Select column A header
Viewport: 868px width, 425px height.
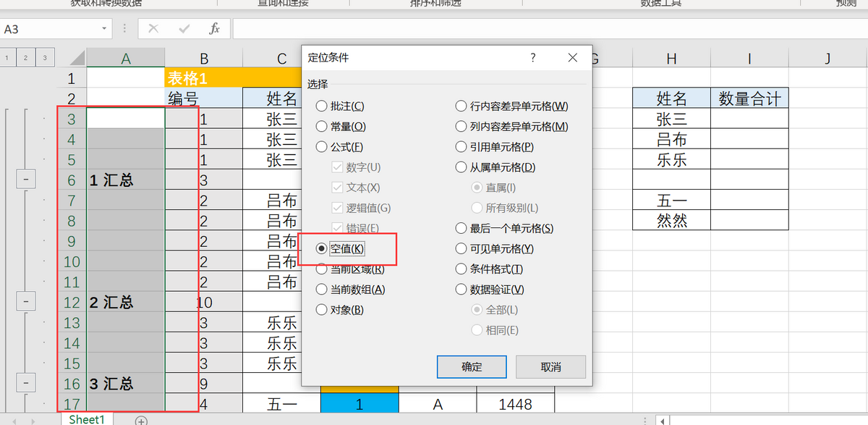click(126, 59)
